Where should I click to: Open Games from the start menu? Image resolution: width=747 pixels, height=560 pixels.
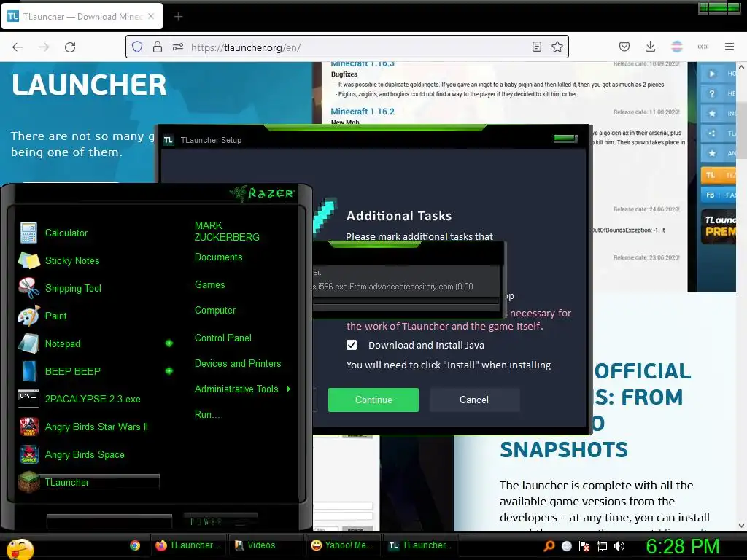[x=209, y=285]
